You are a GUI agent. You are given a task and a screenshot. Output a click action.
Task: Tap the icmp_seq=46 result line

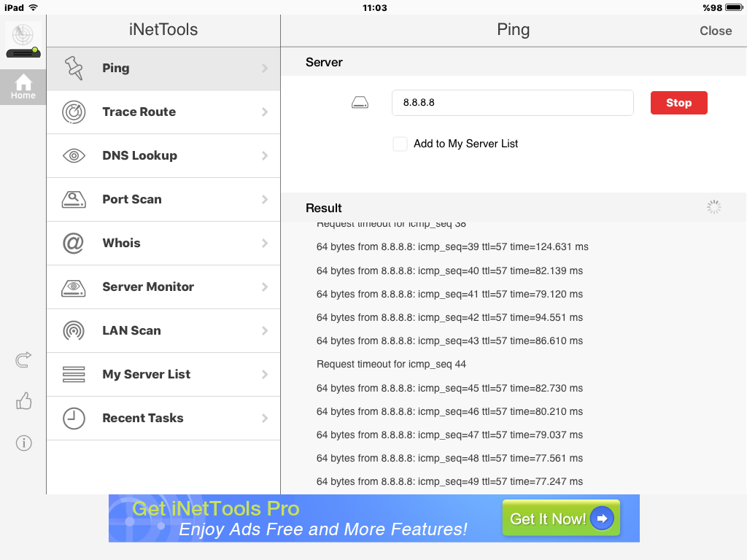(x=449, y=411)
